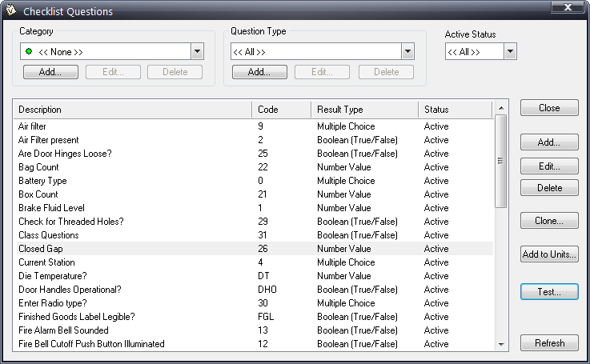Click the application icon in title bar
Screen dimensions: 590x364
click(10, 11)
